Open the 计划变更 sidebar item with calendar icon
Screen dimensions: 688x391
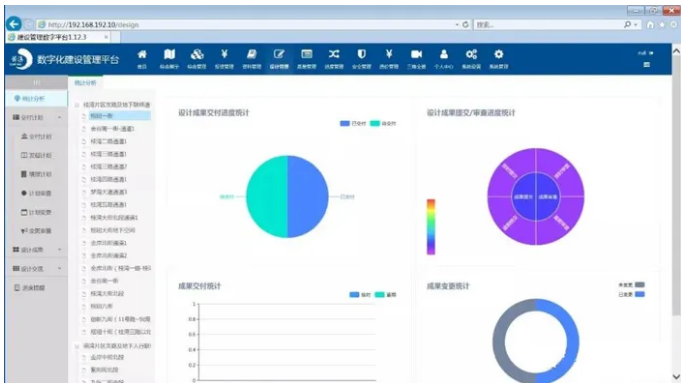point(36,212)
